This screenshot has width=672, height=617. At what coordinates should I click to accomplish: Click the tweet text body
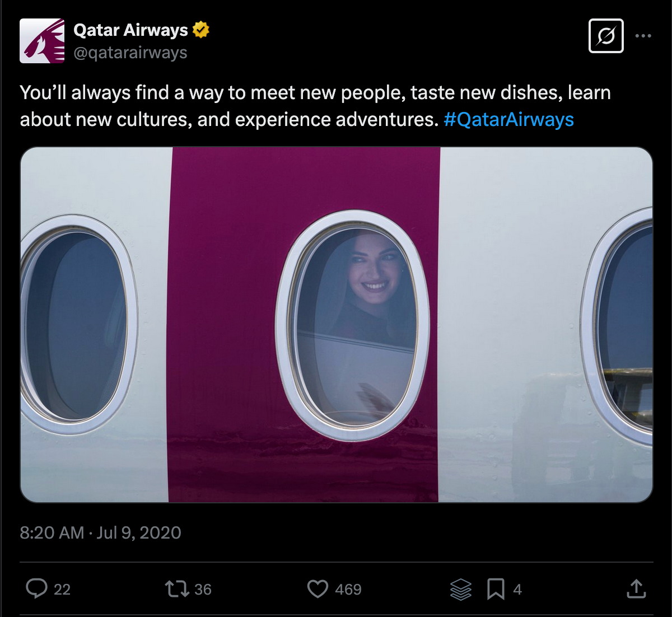tap(280, 105)
